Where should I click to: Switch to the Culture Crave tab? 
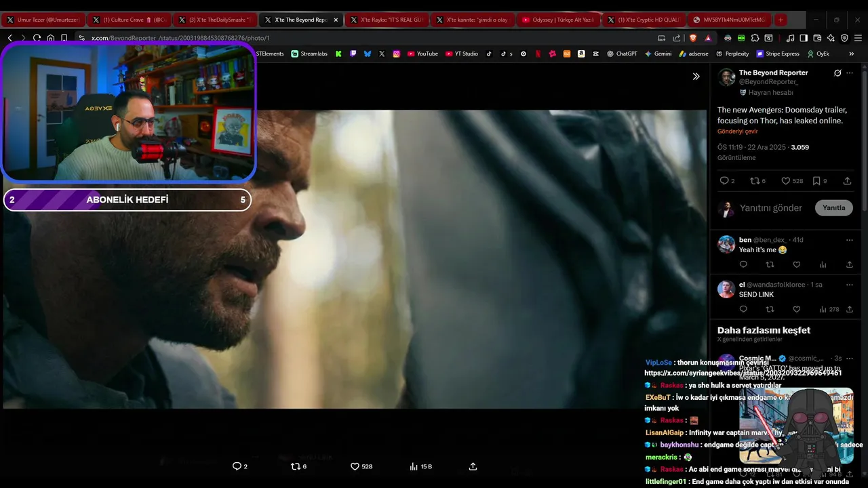click(x=129, y=20)
